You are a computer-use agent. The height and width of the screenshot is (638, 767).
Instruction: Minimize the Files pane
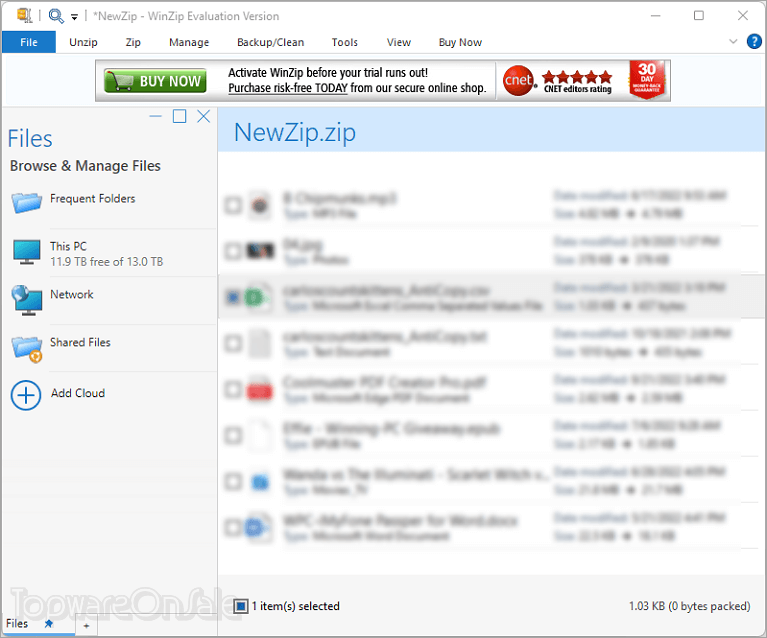156,116
